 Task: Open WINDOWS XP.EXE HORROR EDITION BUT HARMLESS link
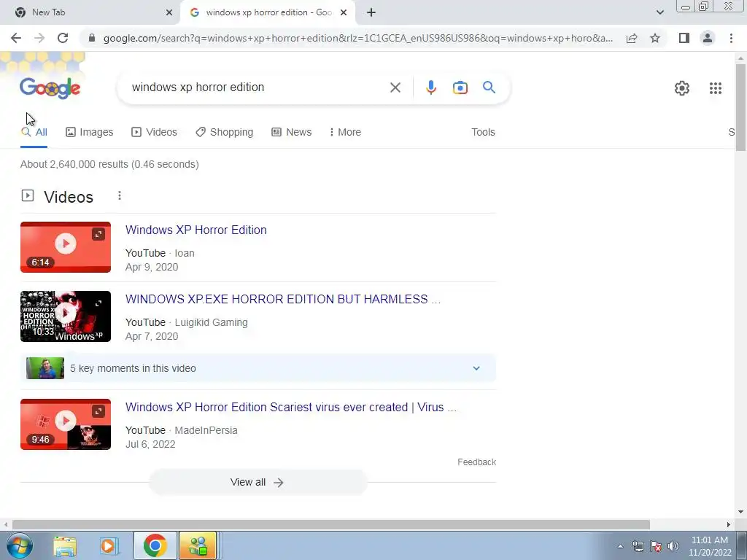283,299
